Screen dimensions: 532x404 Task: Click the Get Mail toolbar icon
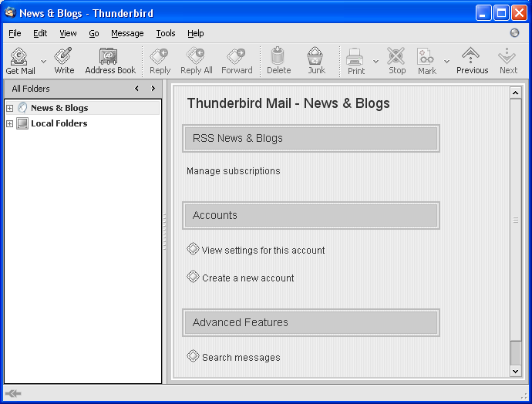click(19, 56)
